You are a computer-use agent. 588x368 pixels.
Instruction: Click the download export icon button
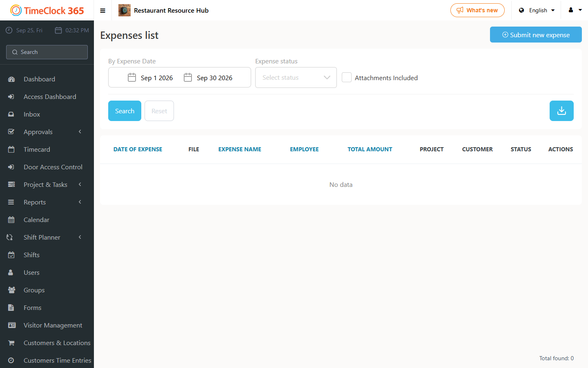[x=561, y=111]
